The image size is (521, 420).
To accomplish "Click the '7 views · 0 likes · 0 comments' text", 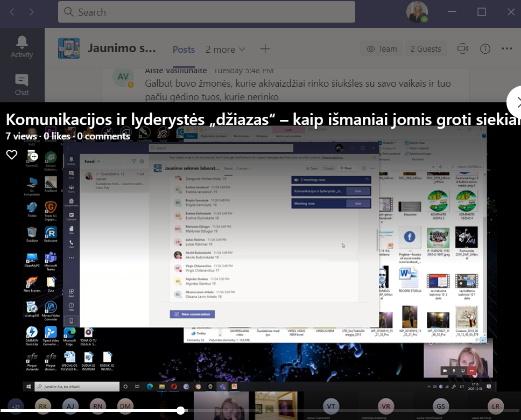I will (68, 136).
